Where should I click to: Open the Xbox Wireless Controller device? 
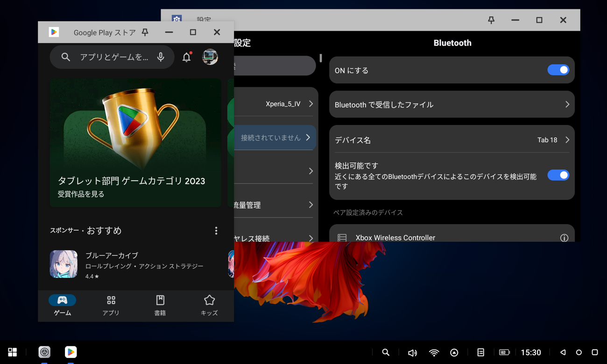(452, 233)
